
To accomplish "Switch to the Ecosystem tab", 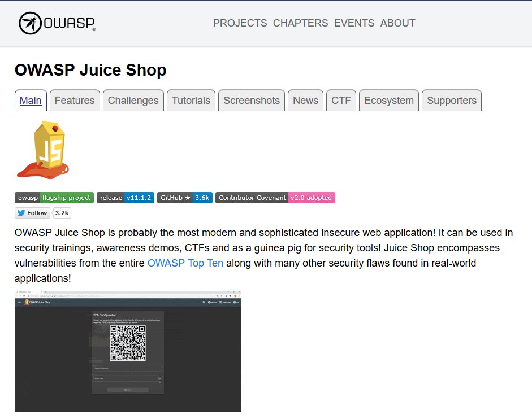I will click(x=389, y=101).
